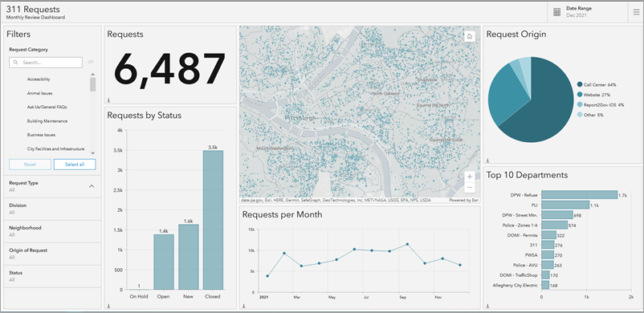Select Building Maintenance in the category list

coord(47,121)
